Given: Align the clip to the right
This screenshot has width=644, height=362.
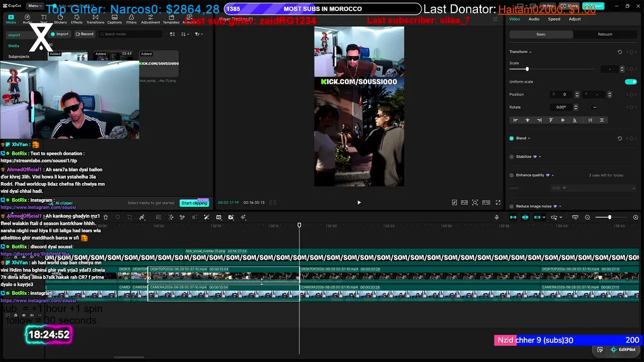Looking at the screenshot, I should click(x=539, y=120).
